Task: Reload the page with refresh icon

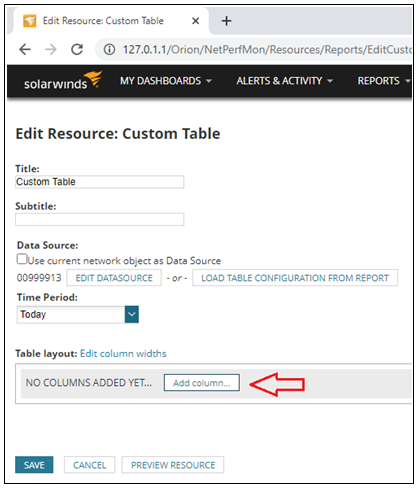Action: coord(77,50)
